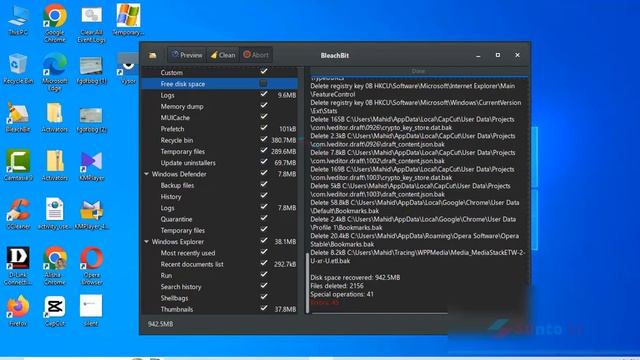The width and height of the screenshot is (640, 360).
Task: Uncheck the Search history checkbox
Action: click(x=264, y=286)
